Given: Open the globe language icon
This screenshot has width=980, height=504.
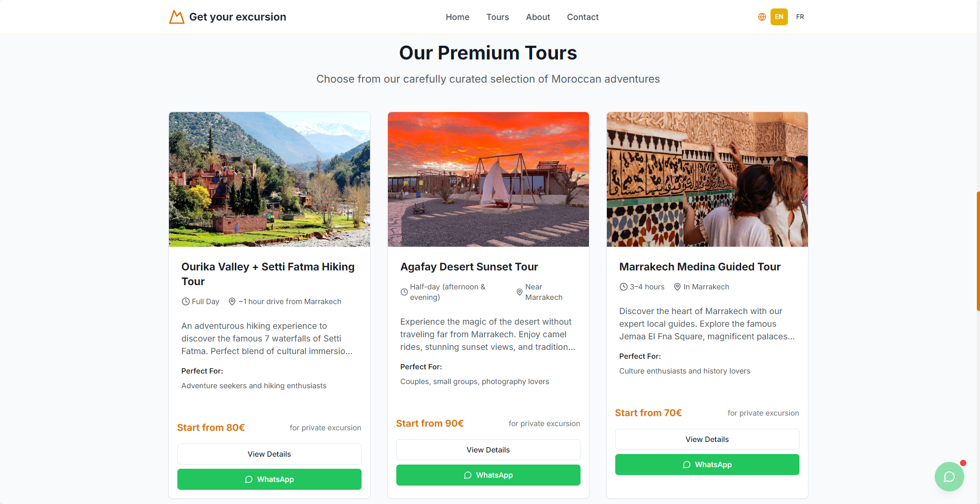Looking at the screenshot, I should pos(762,16).
